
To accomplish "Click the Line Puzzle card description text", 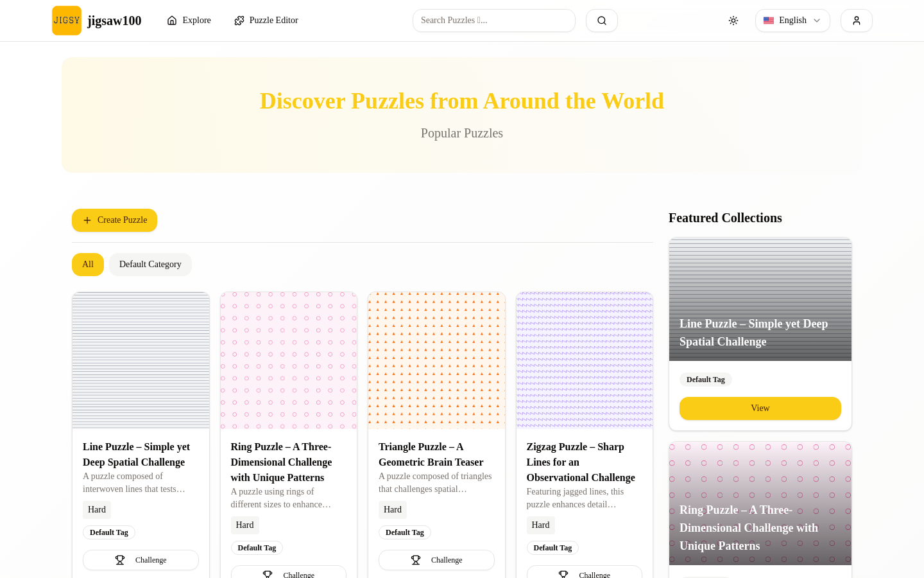I will [134, 482].
